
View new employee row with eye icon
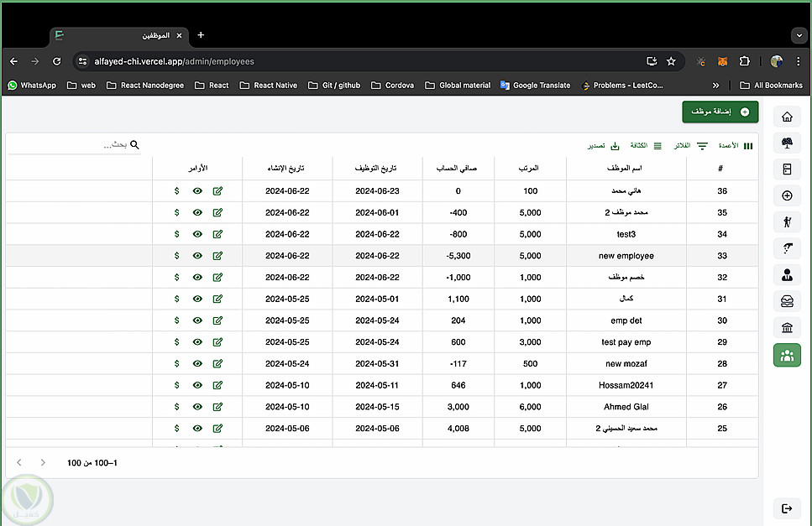pos(197,256)
